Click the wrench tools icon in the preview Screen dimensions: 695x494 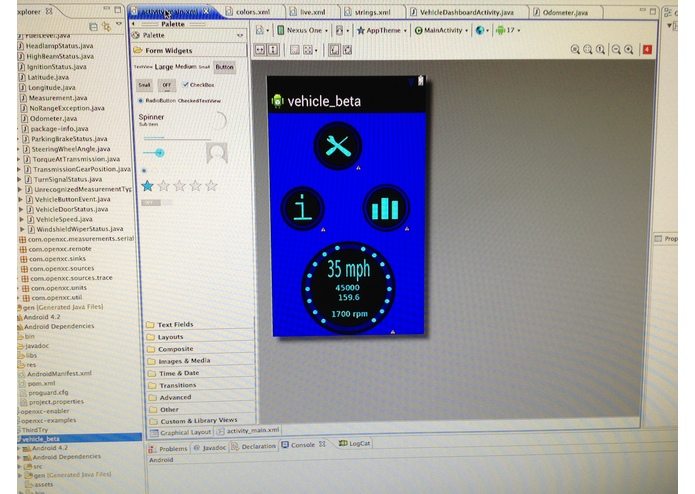338,146
